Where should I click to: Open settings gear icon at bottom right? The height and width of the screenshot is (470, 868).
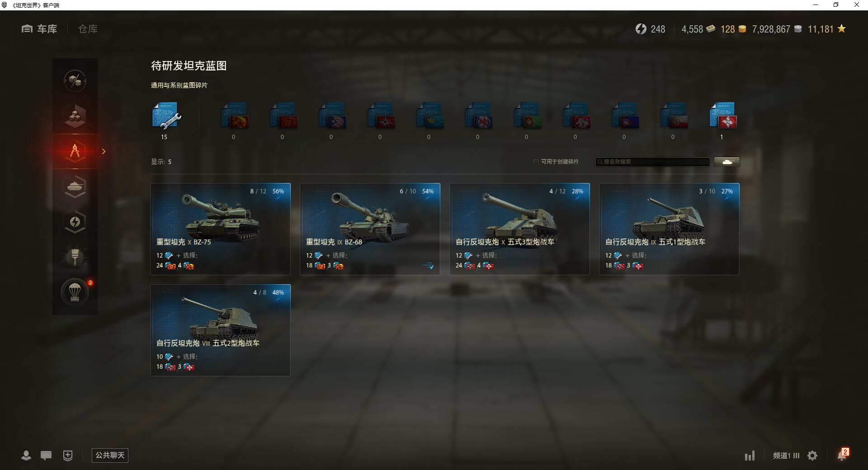(812, 456)
